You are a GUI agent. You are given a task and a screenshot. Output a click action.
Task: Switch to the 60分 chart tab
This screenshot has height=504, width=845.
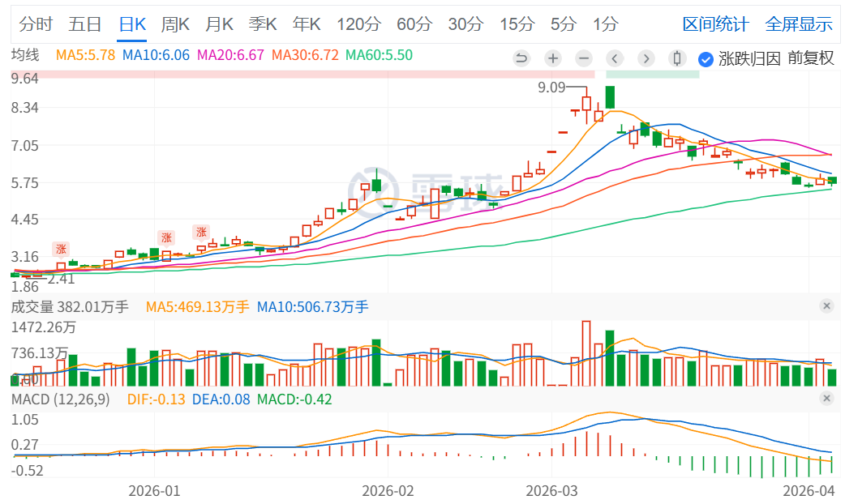pos(414,24)
